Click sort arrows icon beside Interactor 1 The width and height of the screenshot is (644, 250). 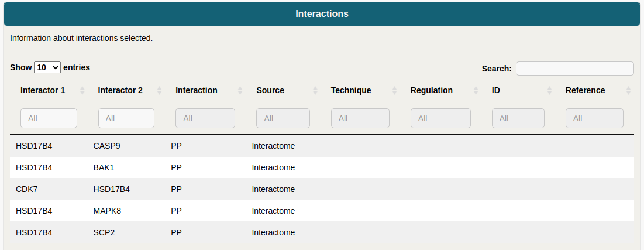point(82,91)
